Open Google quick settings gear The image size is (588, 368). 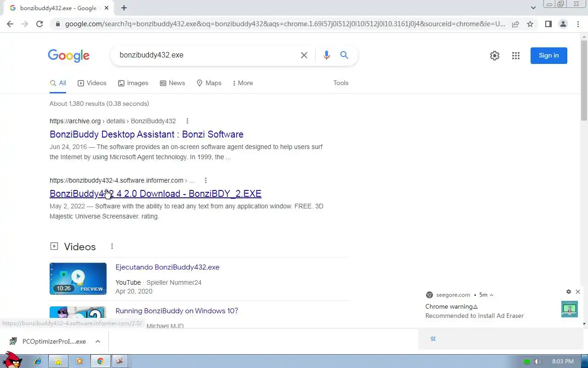[x=495, y=56]
